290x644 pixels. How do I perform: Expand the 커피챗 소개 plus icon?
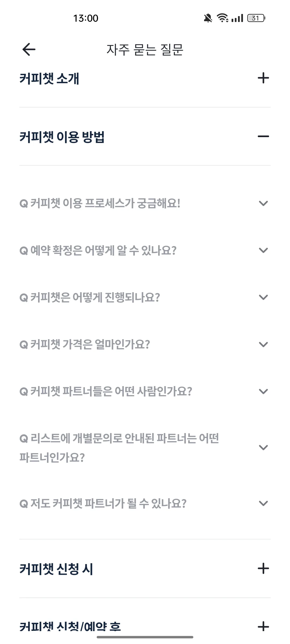point(263,78)
